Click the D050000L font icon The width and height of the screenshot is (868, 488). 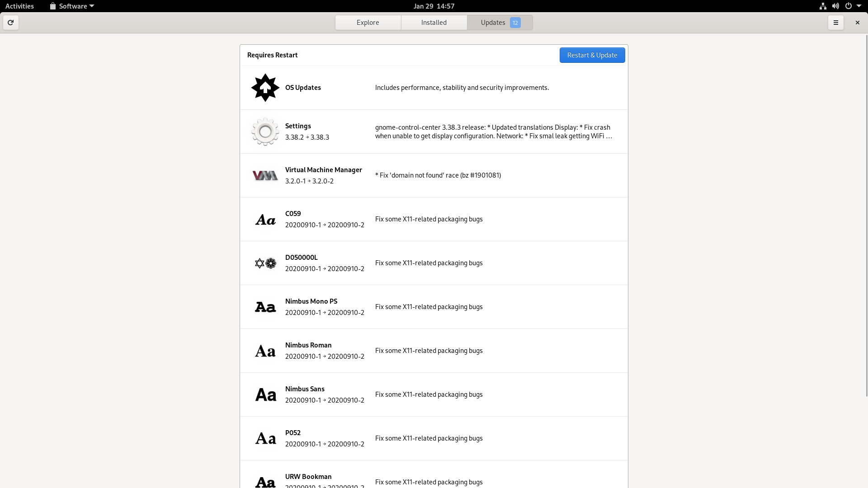tap(264, 263)
